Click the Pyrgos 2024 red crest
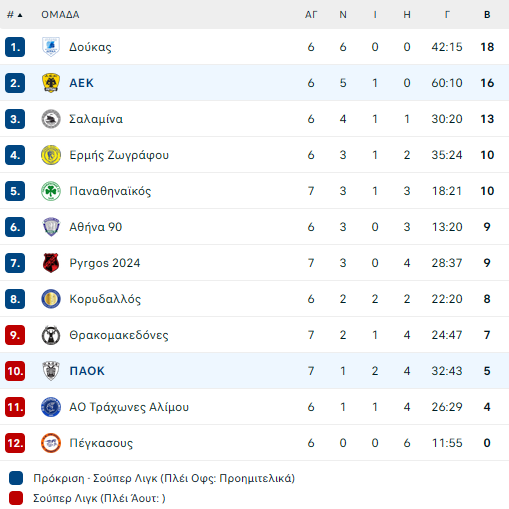This screenshot has width=509, height=509. (x=51, y=263)
